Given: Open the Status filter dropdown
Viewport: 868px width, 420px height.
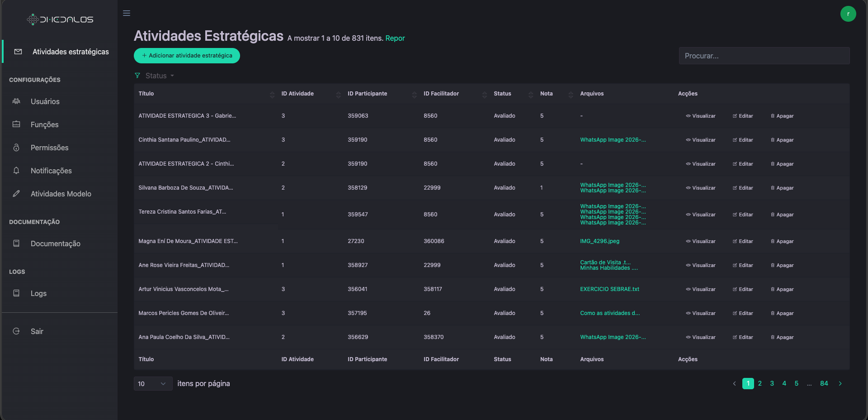Looking at the screenshot, I should click(156, 76).
